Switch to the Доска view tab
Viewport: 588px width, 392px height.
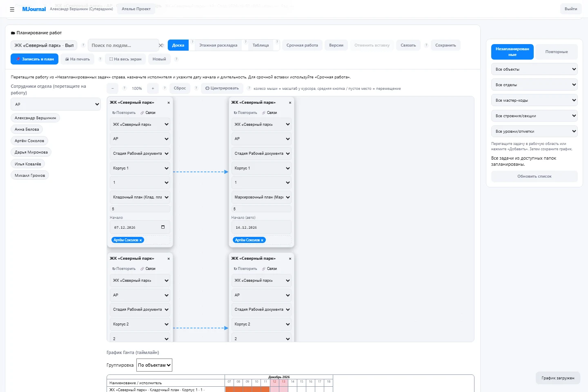coord(178,45)
